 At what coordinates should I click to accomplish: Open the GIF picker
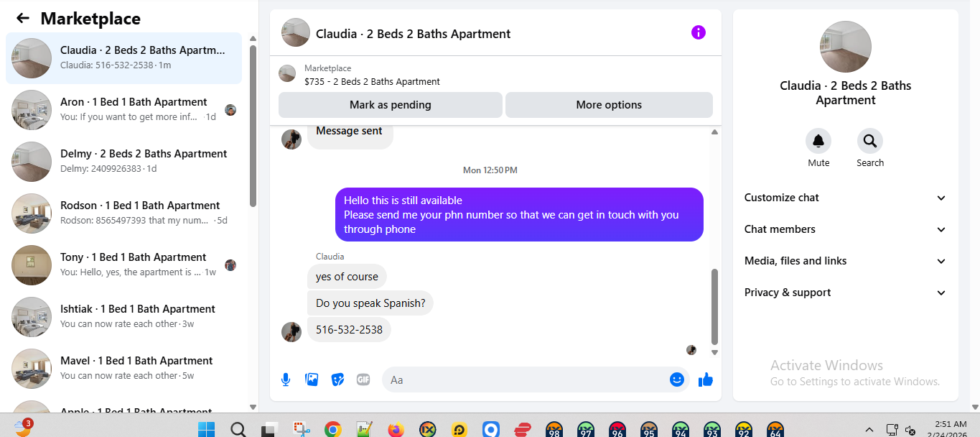point(363,379)
